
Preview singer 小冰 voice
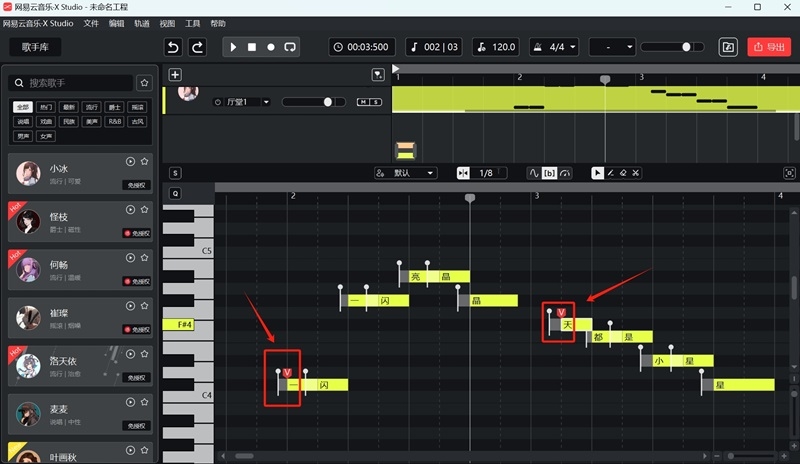(131, 161)
